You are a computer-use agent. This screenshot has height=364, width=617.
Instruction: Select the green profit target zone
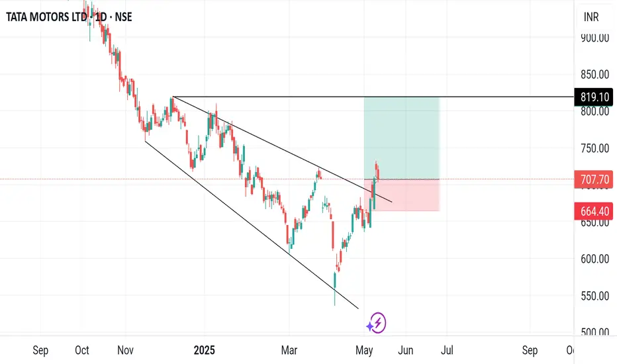401,138
